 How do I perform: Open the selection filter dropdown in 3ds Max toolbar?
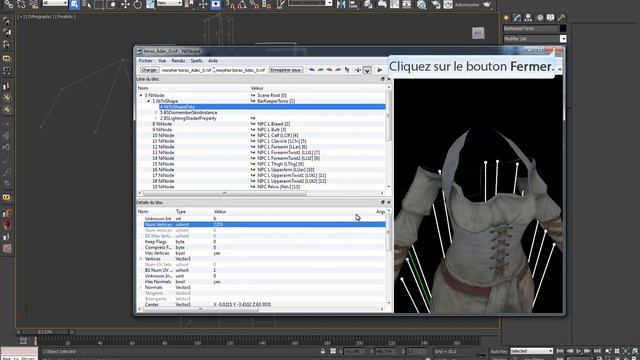tap(55, 3)
